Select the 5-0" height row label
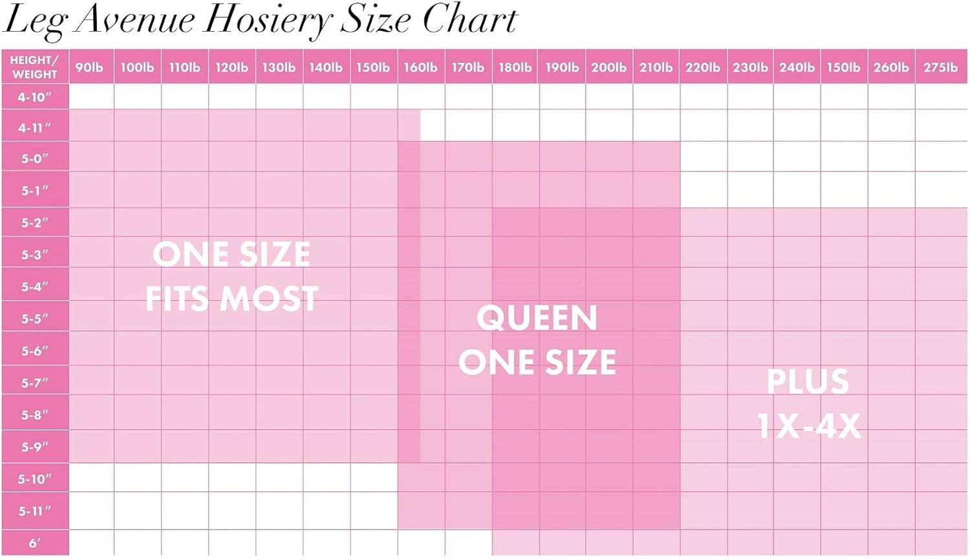Viewport: 970px width, 560px height. coord(35,158)
